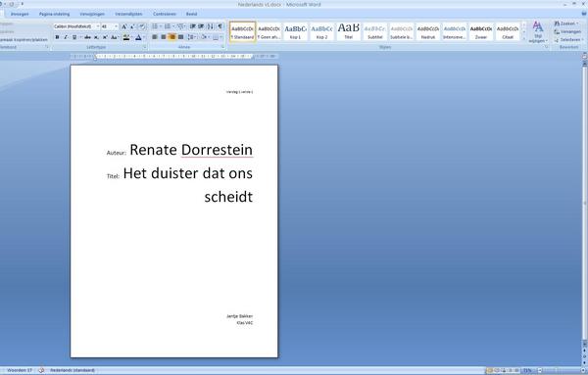Image resolution: width=588 pixels, height=375 pixels.
Task: Toggle subscript formatting
Action: 96,37
